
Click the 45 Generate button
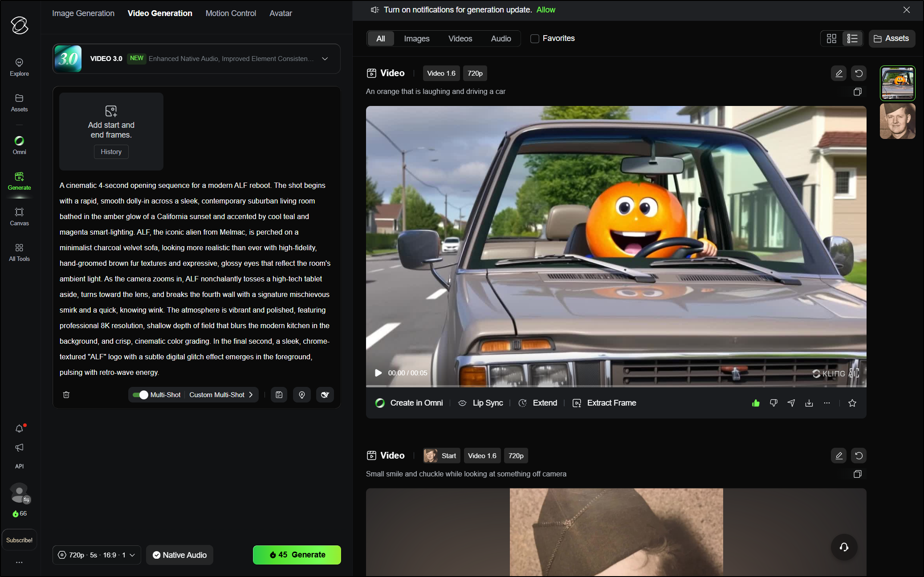click(296, 555)
